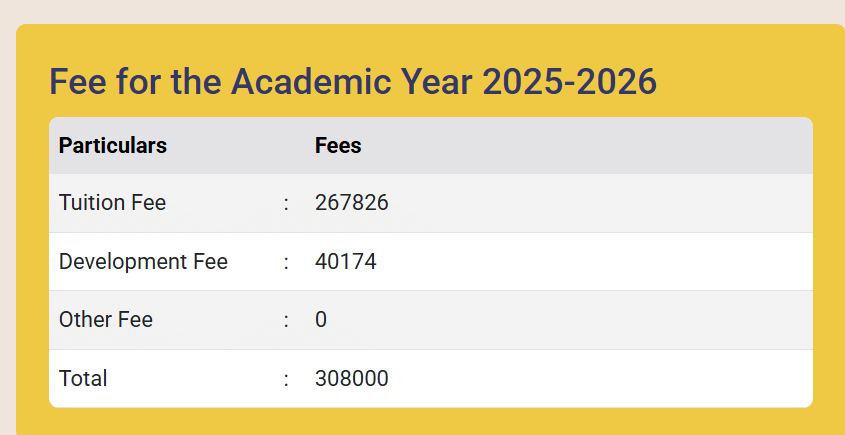The height and width of the screenshot is (435, 845).
Task: Click the Other Fee amount 0
Action: (x=321, y=320)
